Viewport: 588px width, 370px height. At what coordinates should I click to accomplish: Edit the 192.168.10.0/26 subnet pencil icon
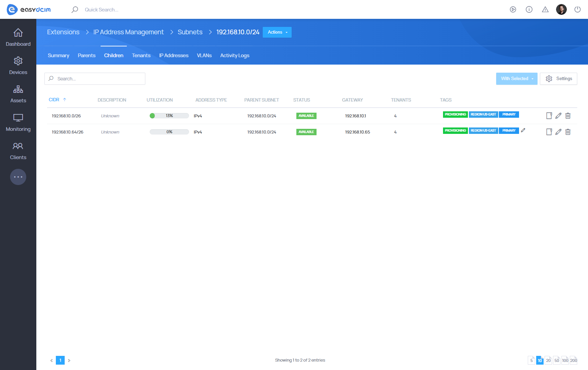pos(558,116)
